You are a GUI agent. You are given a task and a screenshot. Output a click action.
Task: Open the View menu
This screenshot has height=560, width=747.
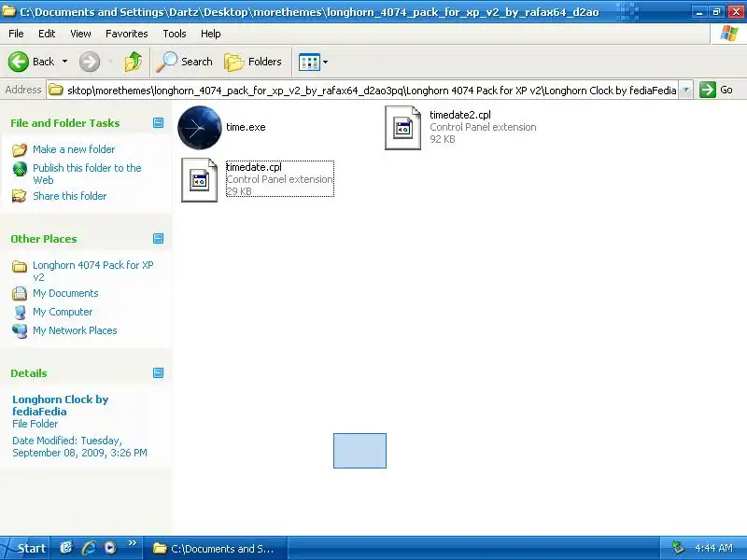pos(80,34)
